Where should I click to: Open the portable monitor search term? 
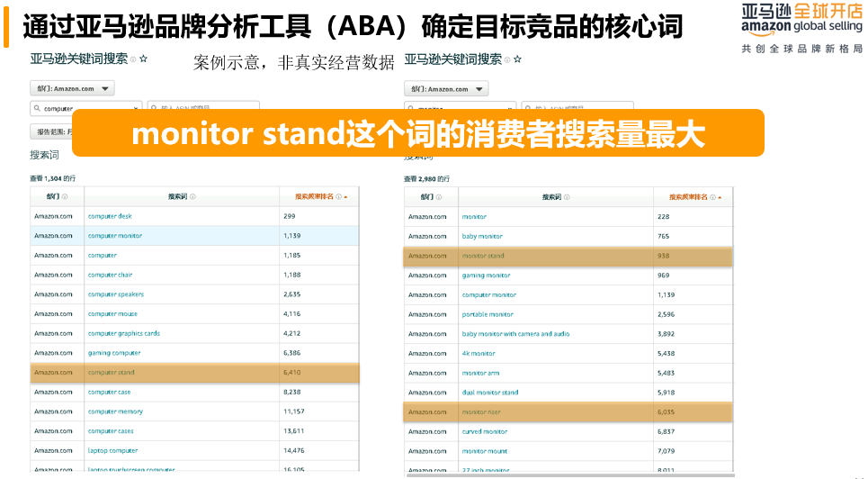point(488,314)
